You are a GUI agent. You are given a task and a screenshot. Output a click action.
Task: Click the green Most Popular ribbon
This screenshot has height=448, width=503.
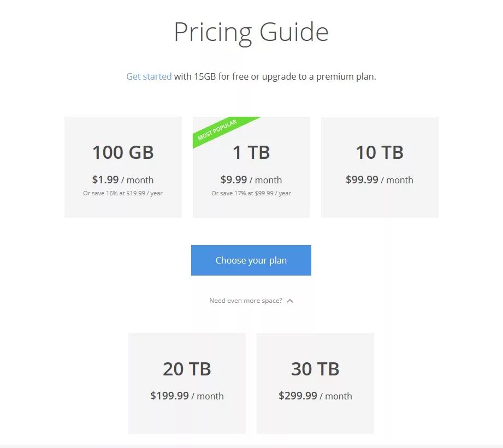(x=218, y=130)
